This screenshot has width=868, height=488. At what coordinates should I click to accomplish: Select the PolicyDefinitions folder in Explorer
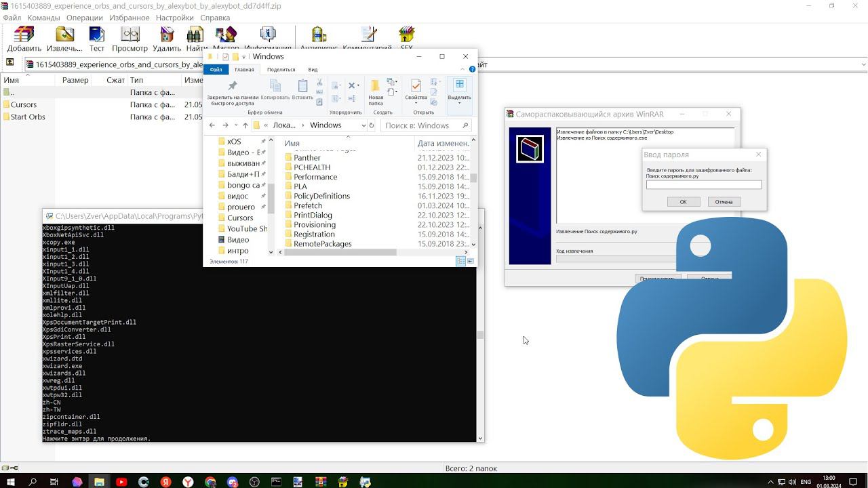pyautogui.click(x=321, y=196)
